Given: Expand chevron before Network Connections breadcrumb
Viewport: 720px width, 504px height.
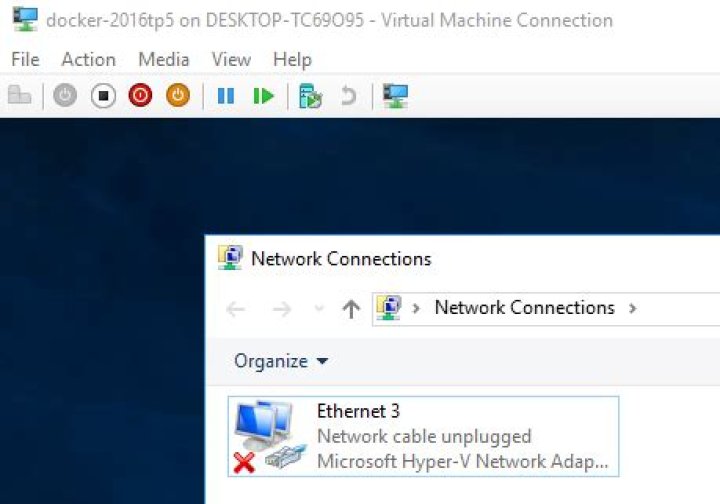Looking at the screenshot, I should pyautogui.click(x=416, y=308).
